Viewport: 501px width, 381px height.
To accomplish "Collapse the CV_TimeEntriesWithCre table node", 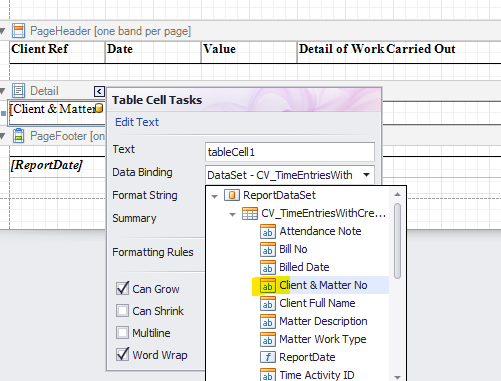I will (233, 215).
